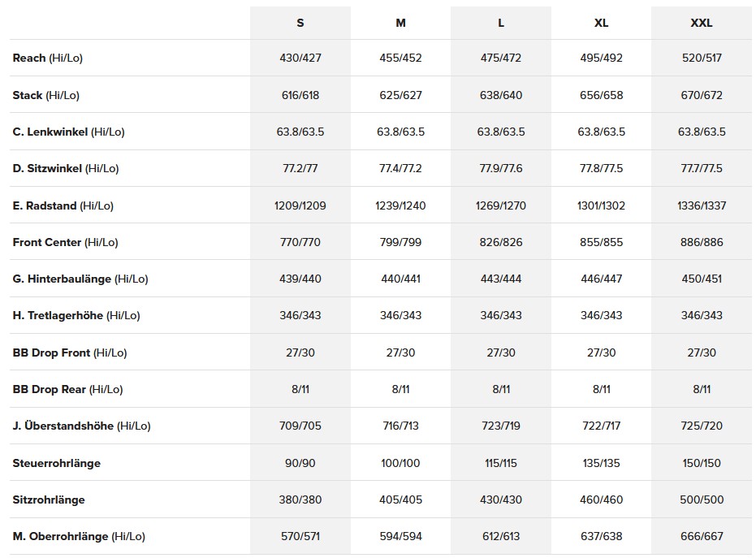Click the Reach (Hi/Lo) row label

tap(47, 58)
